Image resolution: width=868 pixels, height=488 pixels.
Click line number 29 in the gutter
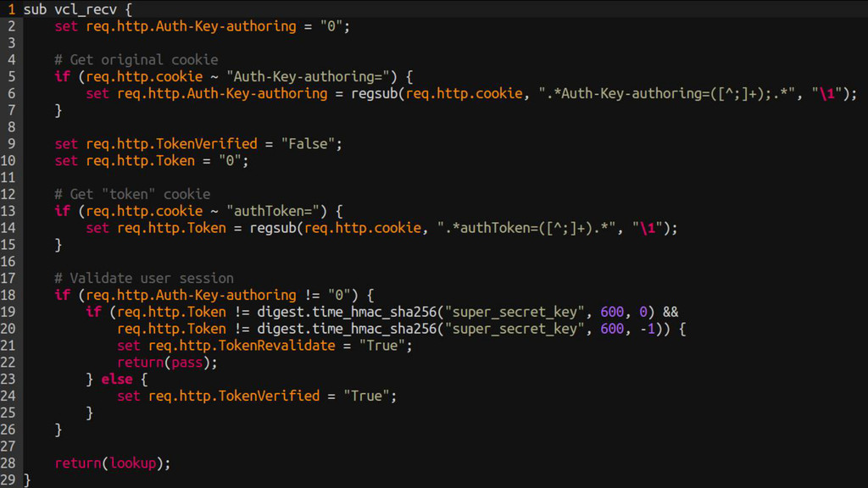[x=8, y=480]
